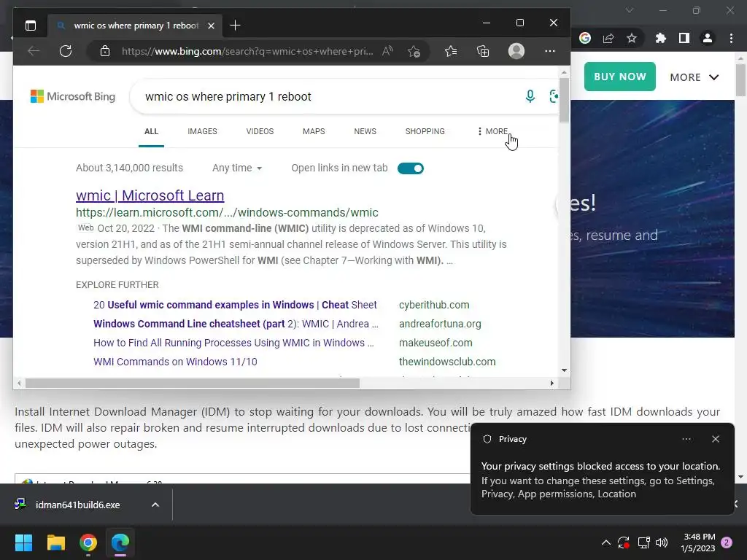Open Edge Settings and more menu
This screenshot has height=560, width=747.
pos(550,51)
